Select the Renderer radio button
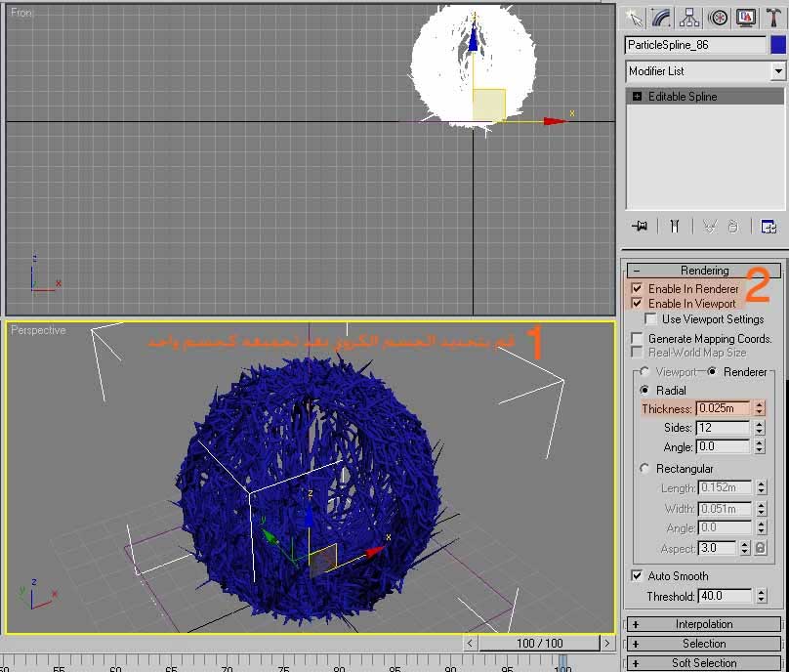 pos(712,371)
